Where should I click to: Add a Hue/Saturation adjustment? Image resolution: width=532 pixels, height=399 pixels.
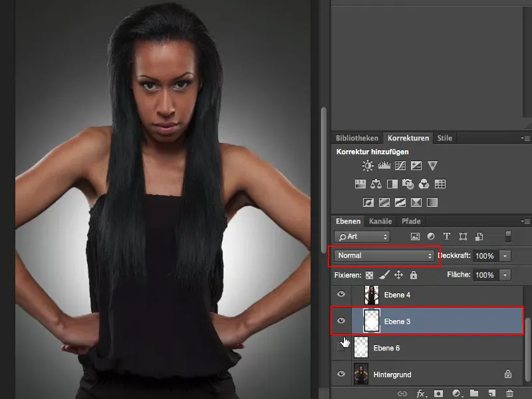coord(360,184)
